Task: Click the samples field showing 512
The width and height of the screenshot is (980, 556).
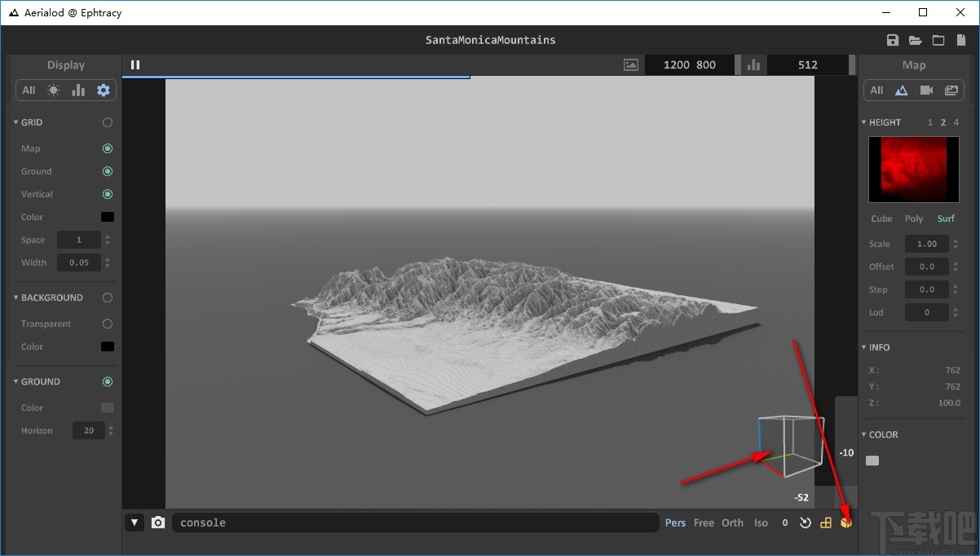Action: [x=808, y=65]
